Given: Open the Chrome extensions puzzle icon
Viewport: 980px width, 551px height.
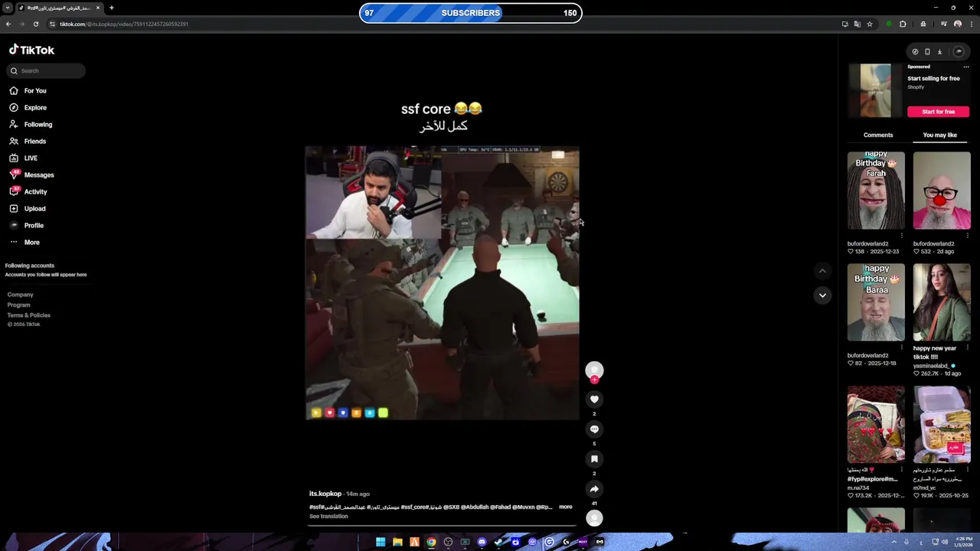Looking at the screenshot, I should (903, 24).
